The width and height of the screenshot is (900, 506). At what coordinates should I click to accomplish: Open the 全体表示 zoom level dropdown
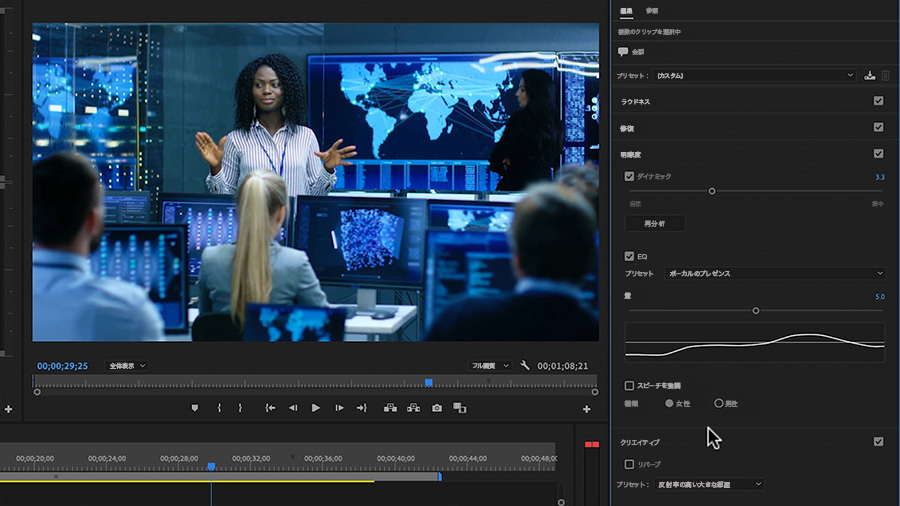pos(127,365)
